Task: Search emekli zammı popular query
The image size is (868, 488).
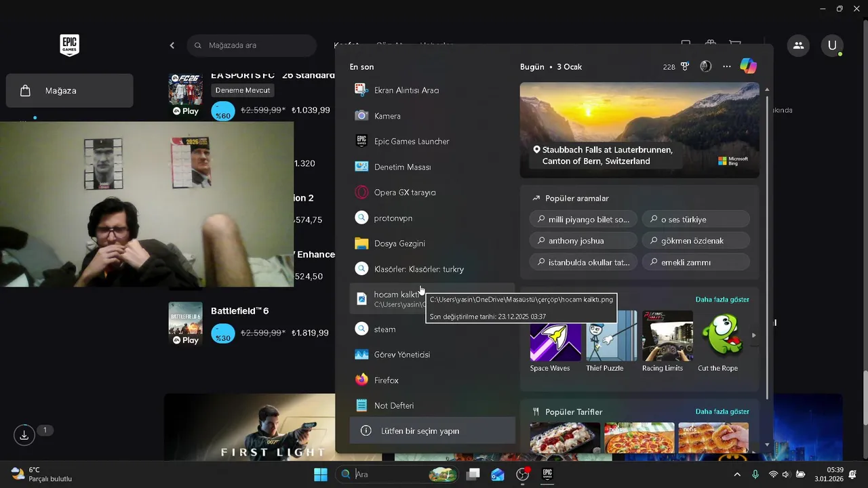Action: 696,262
